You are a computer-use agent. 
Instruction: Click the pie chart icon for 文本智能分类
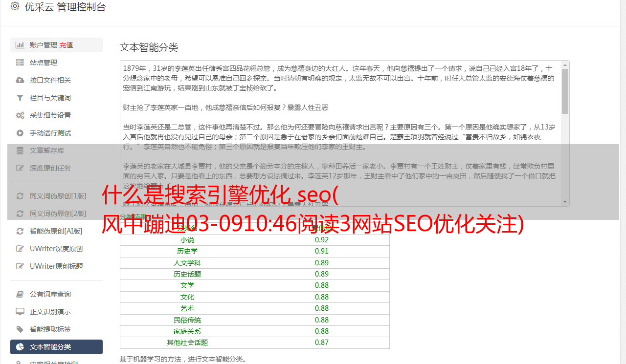tap(20, 347)
